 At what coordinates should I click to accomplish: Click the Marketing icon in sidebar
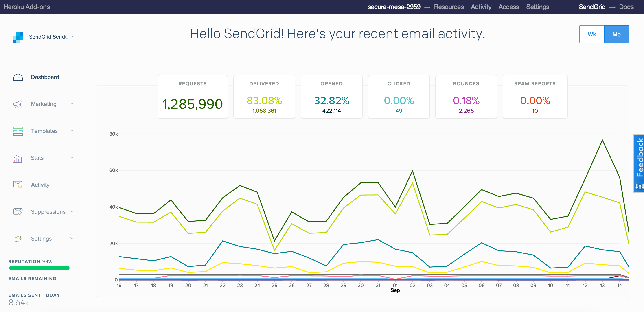coord(18,104)
